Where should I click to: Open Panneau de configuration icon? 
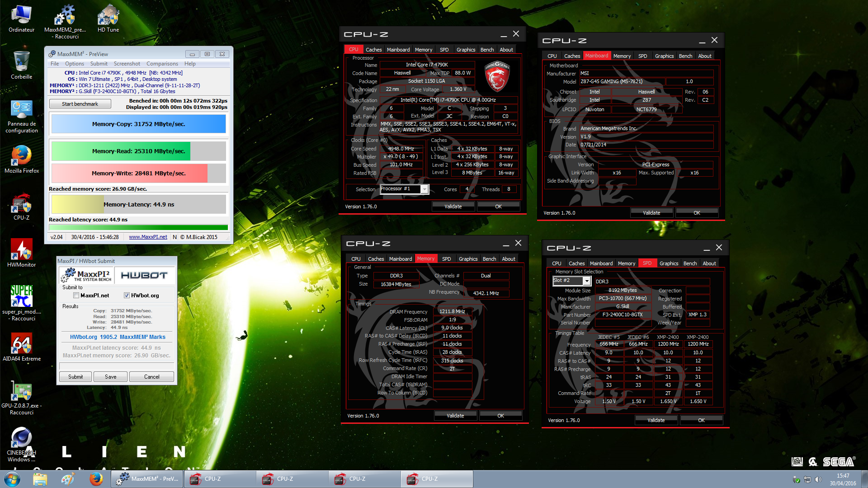pos(21,117)
